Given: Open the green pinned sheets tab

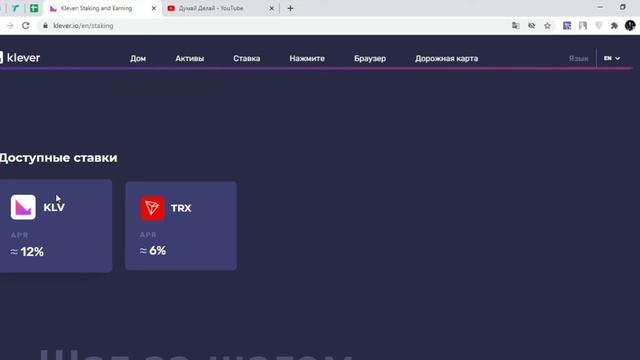Looking at the screenshot, I should pyautogui.click(x=34, y=8).
